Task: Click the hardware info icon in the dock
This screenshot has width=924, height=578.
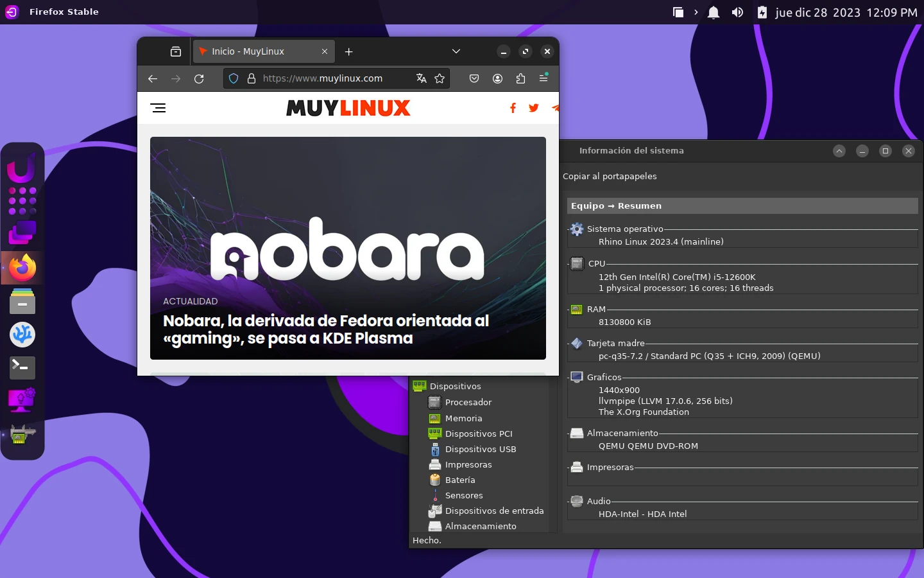Action: pos(22,433)
